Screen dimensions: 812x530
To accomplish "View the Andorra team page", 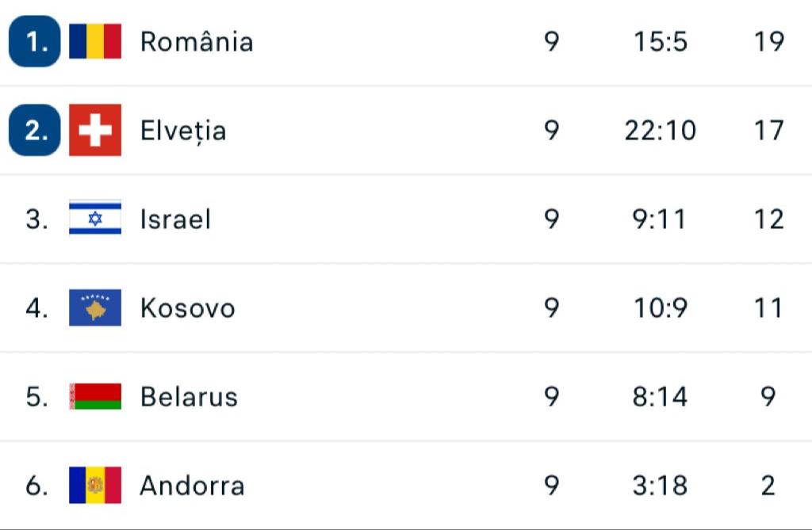I will [192, 485].
